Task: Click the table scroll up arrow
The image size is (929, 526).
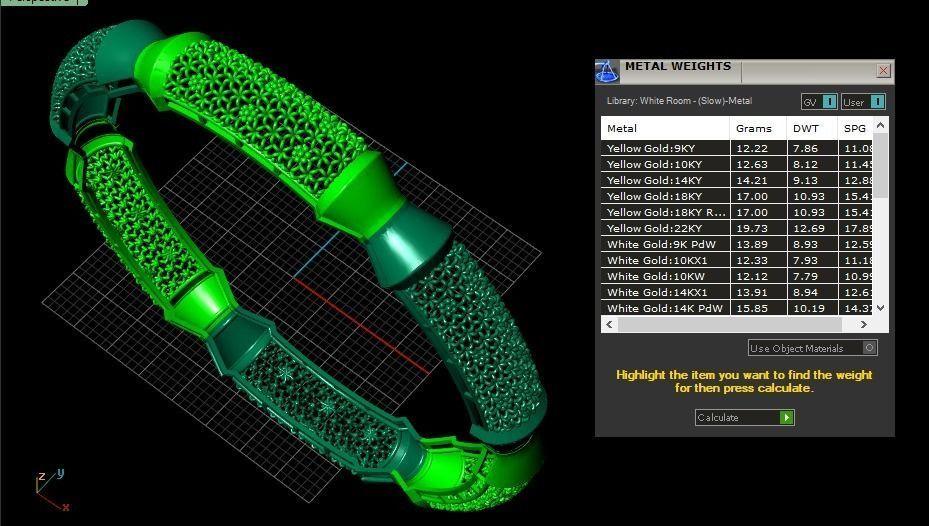Action: pos(880,125)
